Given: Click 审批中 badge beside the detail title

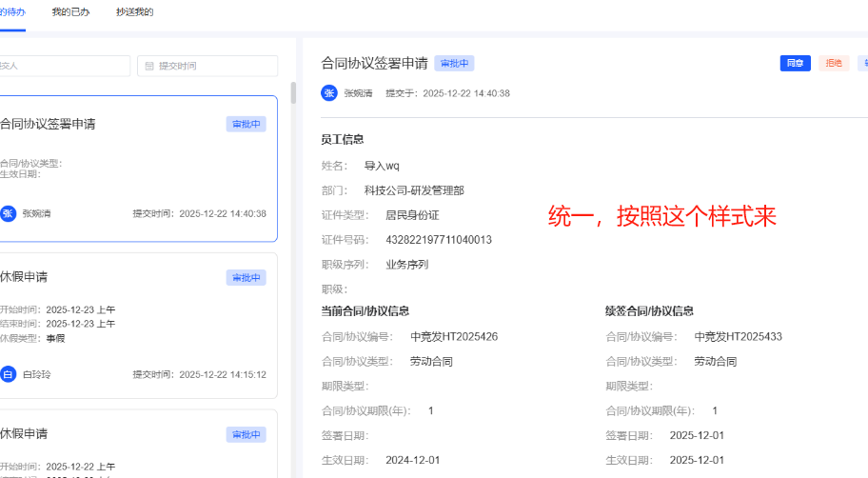Looking at the screenshot, I should (454, 64).
